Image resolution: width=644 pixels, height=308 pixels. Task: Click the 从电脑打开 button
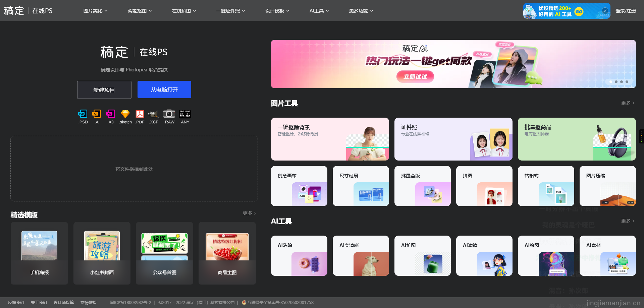click(164, 90)
